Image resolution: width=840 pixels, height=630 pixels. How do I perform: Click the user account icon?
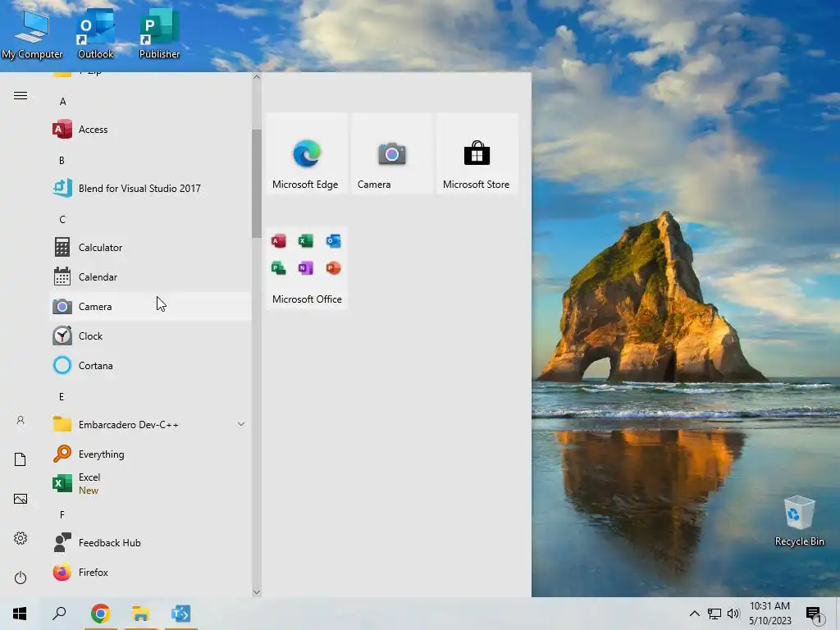point(21,420)
